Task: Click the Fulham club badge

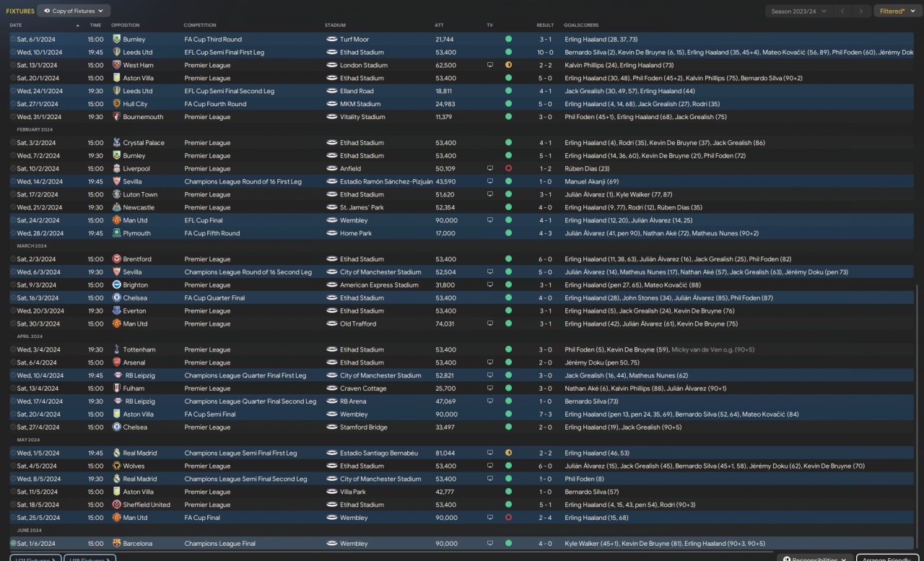Action: pyautogui.click(x=117, y=388)
